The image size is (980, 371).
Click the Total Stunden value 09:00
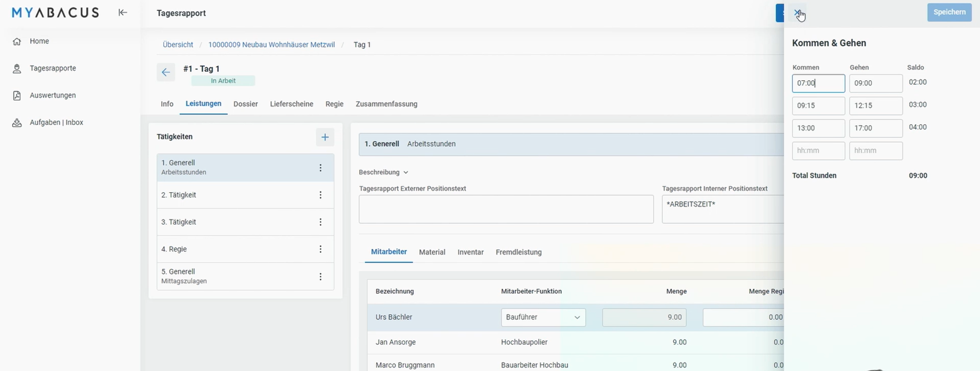[x=918, y=175]
